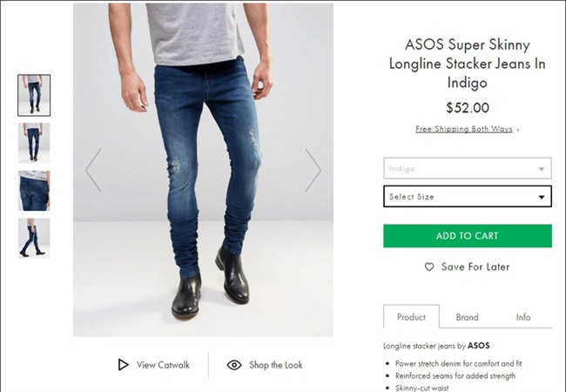The height and width of the screenshot is (392, 566).
Task: Open the Indigo color dropdown
Action: point(467,168)
